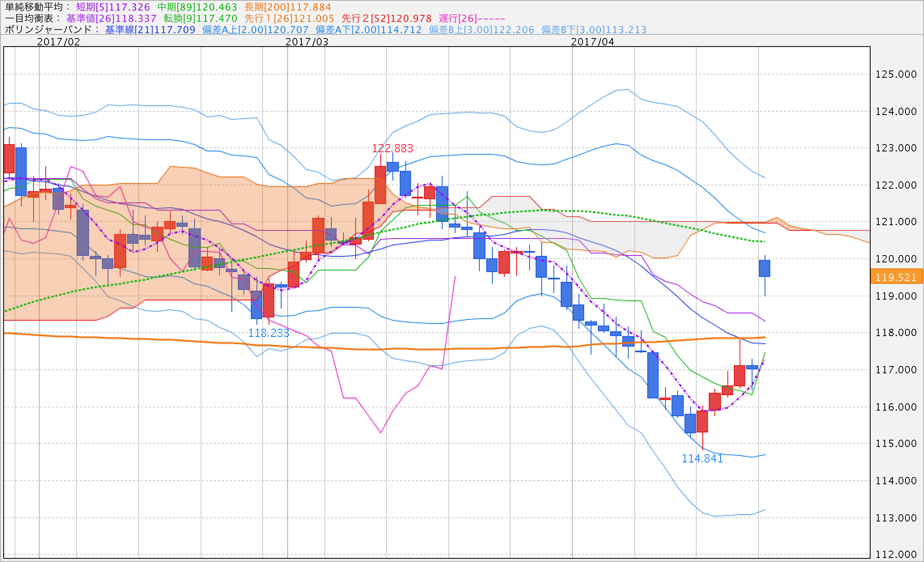Select the 転換[9]117.470 legend entry
Image resolution: width=924 pixels, height=562 pixels.
[200, 18]
